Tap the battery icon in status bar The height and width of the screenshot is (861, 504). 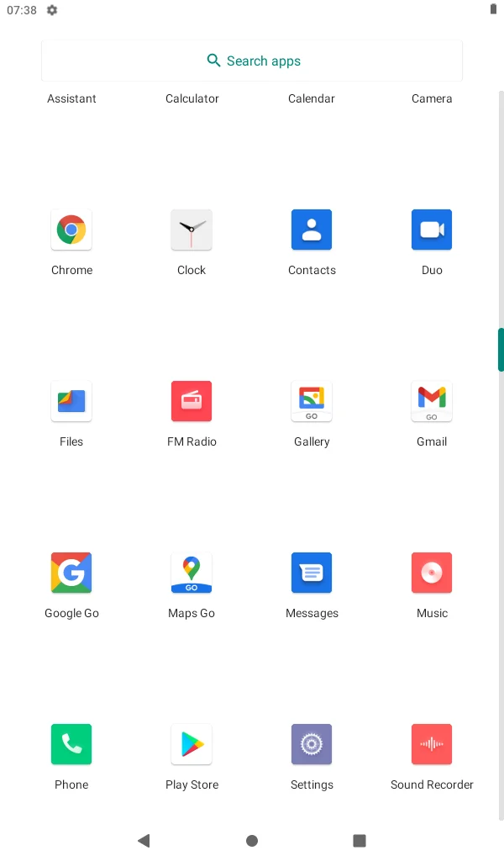pos(493,9)
